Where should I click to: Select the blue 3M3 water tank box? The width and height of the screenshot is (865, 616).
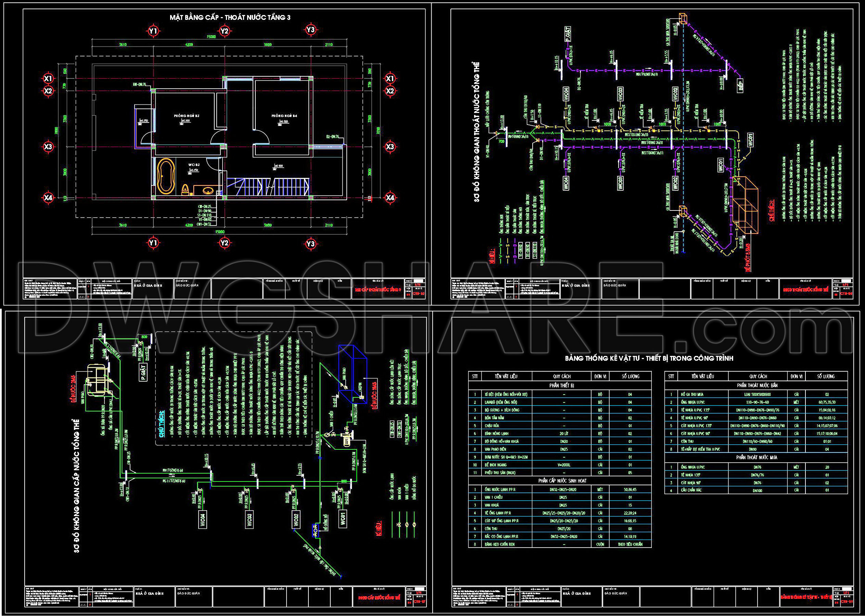[x=353, y=374]
